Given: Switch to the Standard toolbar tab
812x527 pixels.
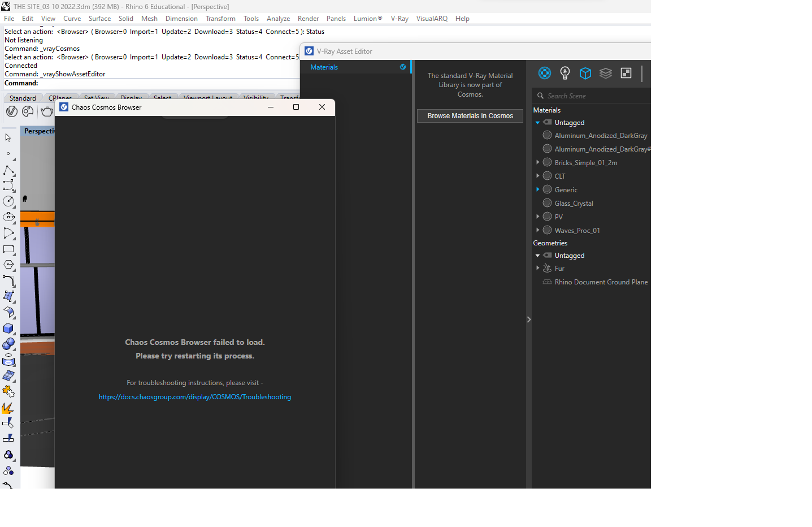Looking at the screenshot, I should tap(23, 98).
